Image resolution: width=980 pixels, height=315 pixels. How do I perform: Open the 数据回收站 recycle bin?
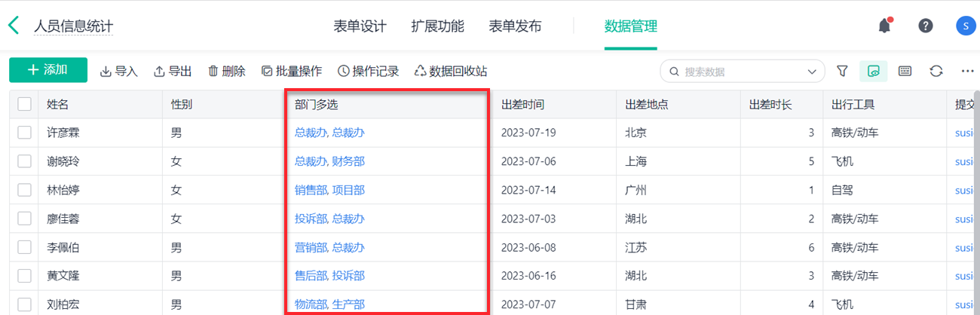click(451, 71)
